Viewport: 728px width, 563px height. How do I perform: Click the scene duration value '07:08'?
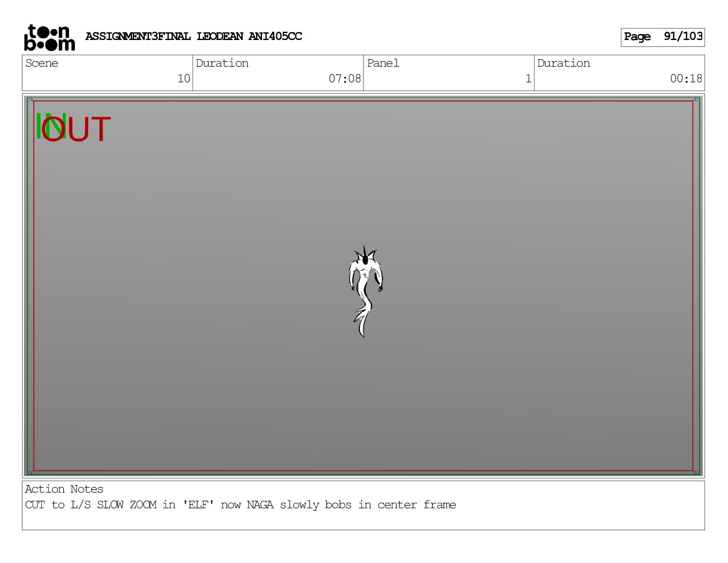[345, 79]
